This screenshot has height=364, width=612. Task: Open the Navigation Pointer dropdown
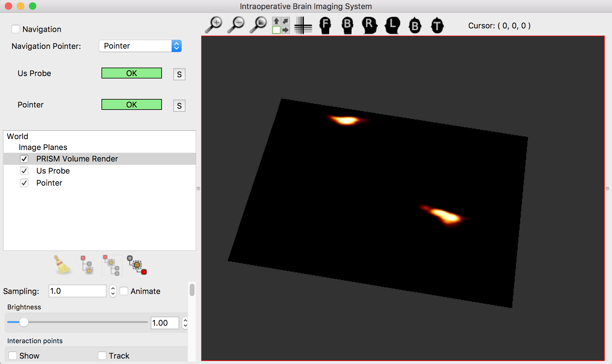(140, 46)
